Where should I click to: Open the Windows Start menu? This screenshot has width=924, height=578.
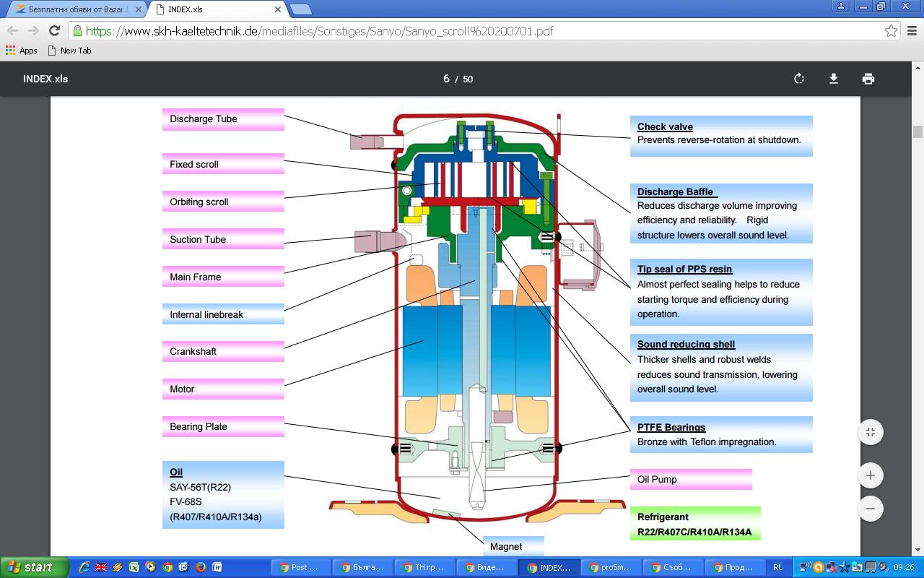34,567
